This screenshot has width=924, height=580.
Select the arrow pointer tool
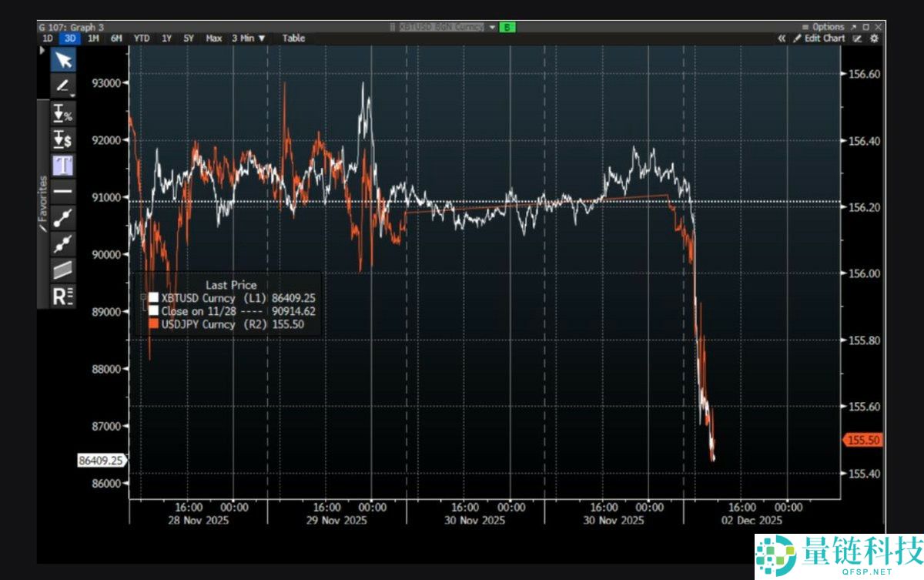62,60
